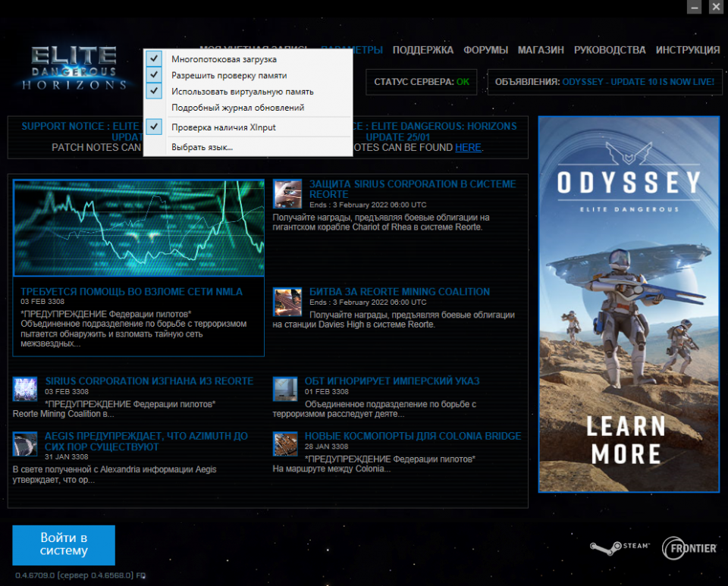
Task: Open the Odyssey Update 10 announcement link
Action: 638,82
